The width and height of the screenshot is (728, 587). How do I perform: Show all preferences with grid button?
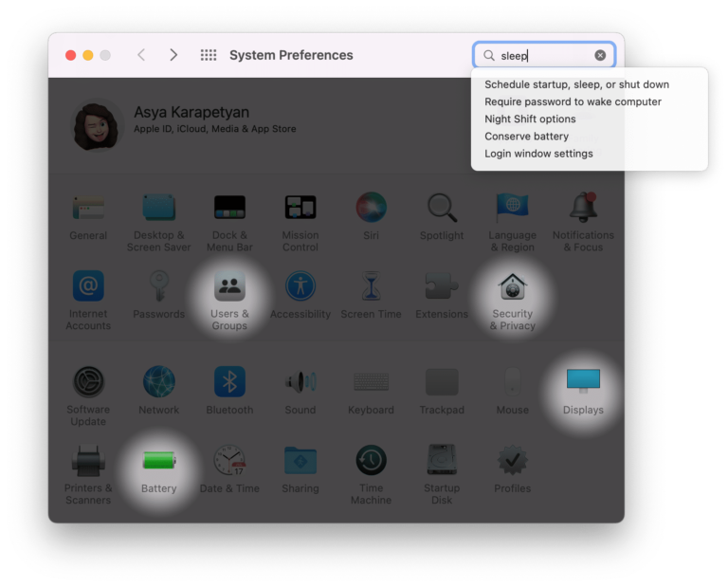click(x=209, y=55)
